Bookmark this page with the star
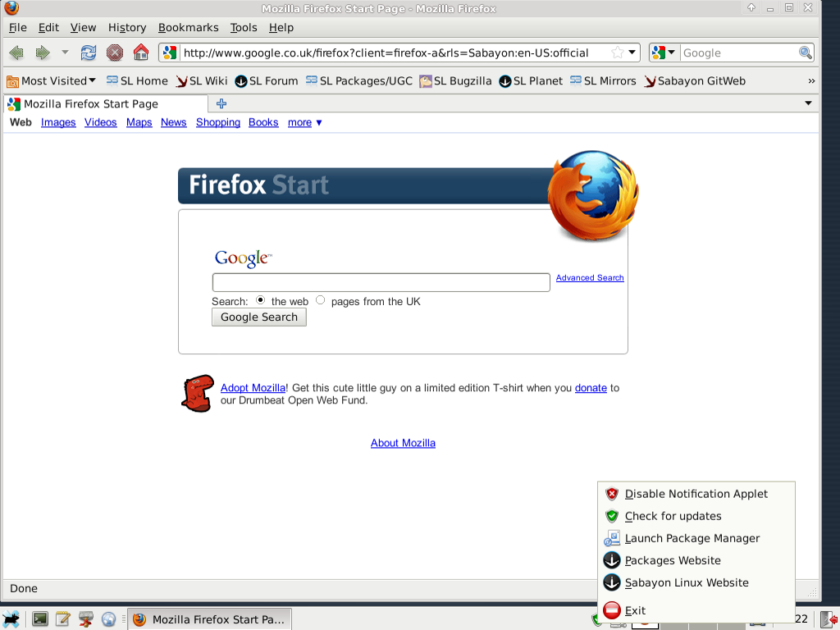840x630 pixels. (x=617, y=52)
